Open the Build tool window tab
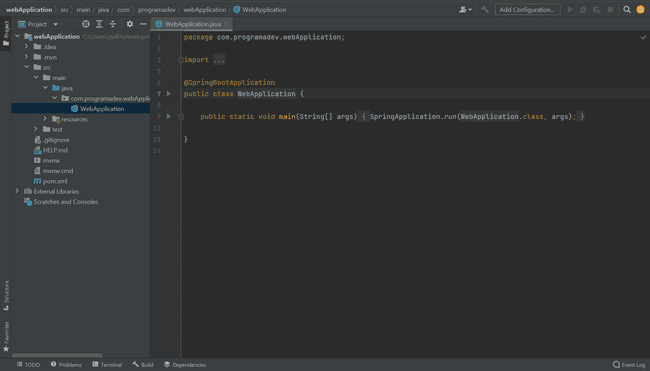Image resolution: width=650 pixels, height=371 pixels. point(143,365)
